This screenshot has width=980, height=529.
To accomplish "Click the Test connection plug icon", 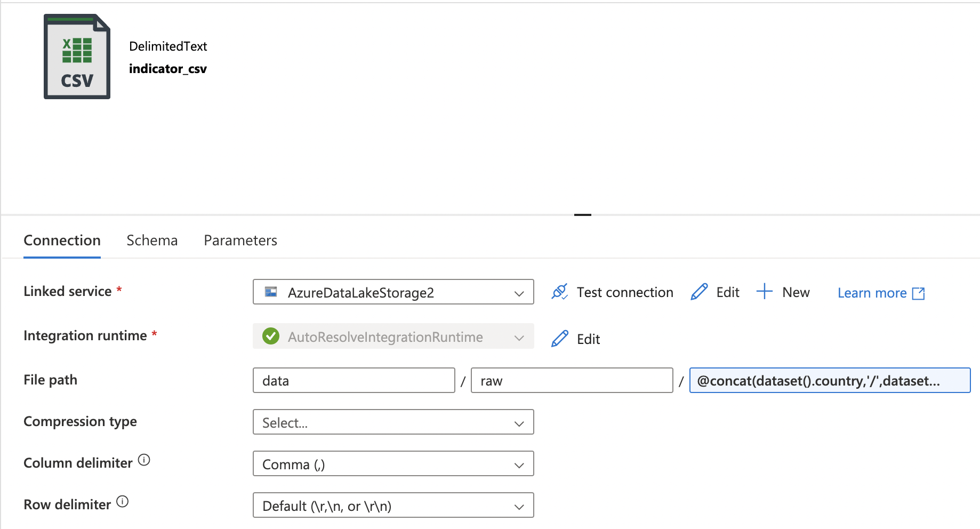I will tap(559, 292).
